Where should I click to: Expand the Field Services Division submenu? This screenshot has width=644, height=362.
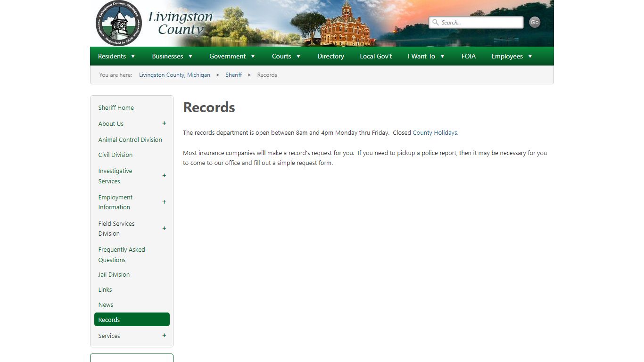pos(164,228)
